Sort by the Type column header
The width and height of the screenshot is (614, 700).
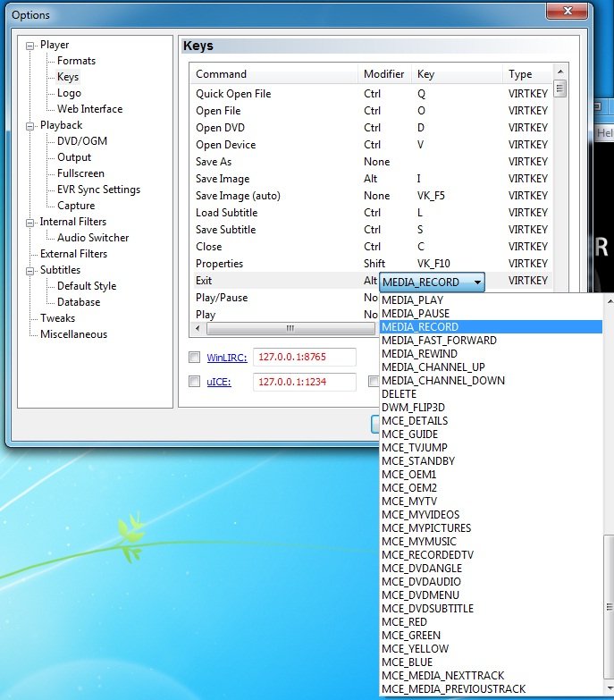pos(527,74)
